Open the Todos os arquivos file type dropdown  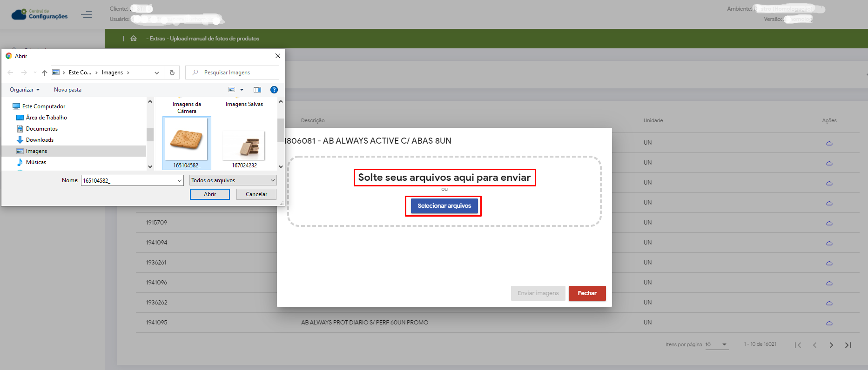pyautogui.click(x=233, y=180)
